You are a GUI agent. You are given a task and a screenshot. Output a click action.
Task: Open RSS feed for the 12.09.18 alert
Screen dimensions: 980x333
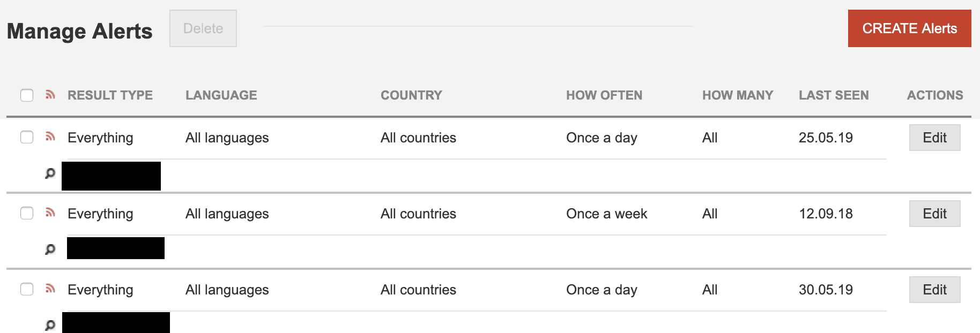(50, 213)
